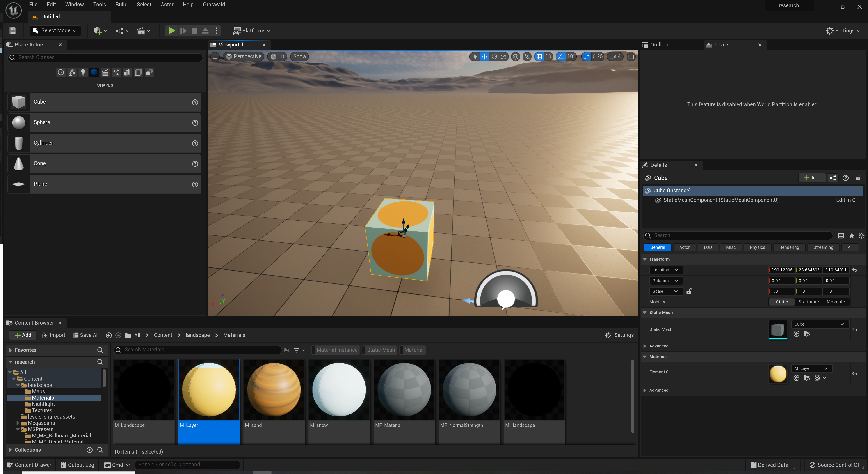
Task: Expand the Megascans folder in tree
Action: 18,423
